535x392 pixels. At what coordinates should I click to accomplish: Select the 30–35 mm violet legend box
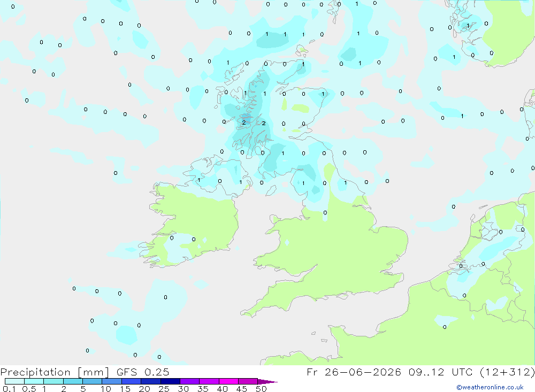[190, 381]
